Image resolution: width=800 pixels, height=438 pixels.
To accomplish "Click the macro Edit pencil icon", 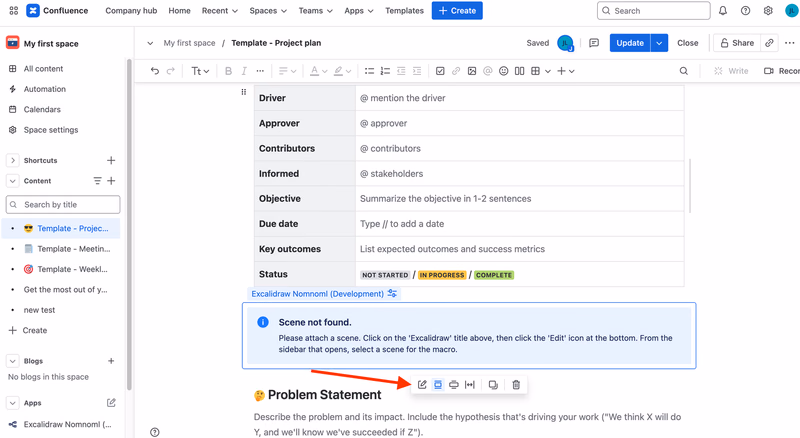I will pos(422,384).
